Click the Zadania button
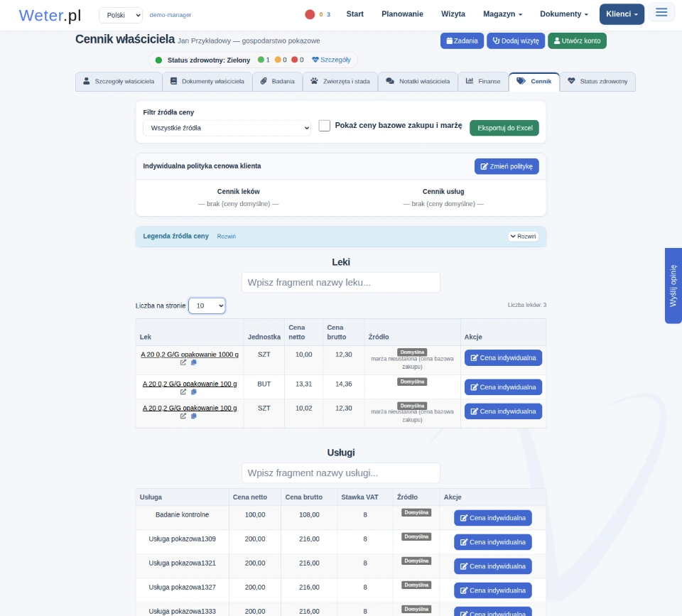The width and height of the screenshot is (682, 616). (x=462, y=41)
